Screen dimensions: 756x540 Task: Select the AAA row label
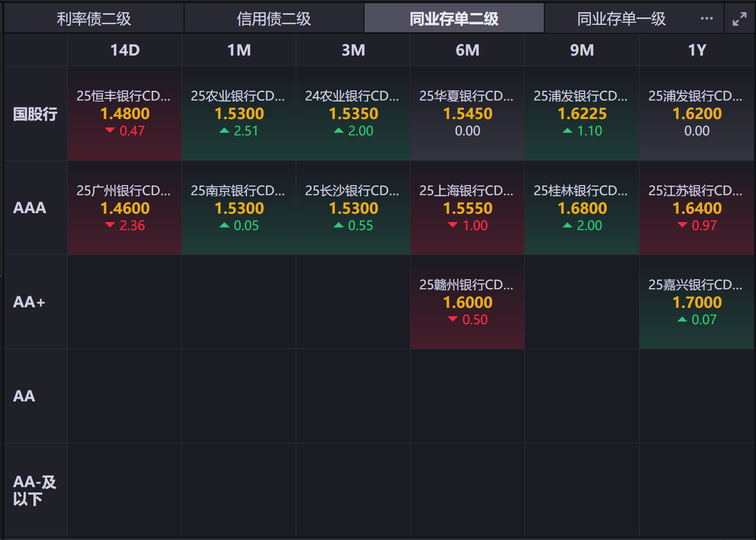(x=35, y=208)
